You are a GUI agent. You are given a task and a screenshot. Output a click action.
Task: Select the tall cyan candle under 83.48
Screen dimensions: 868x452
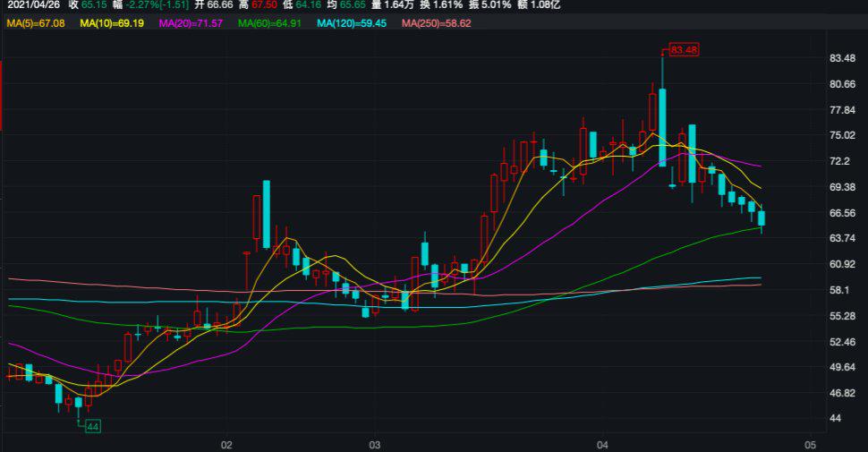point(662,125)
